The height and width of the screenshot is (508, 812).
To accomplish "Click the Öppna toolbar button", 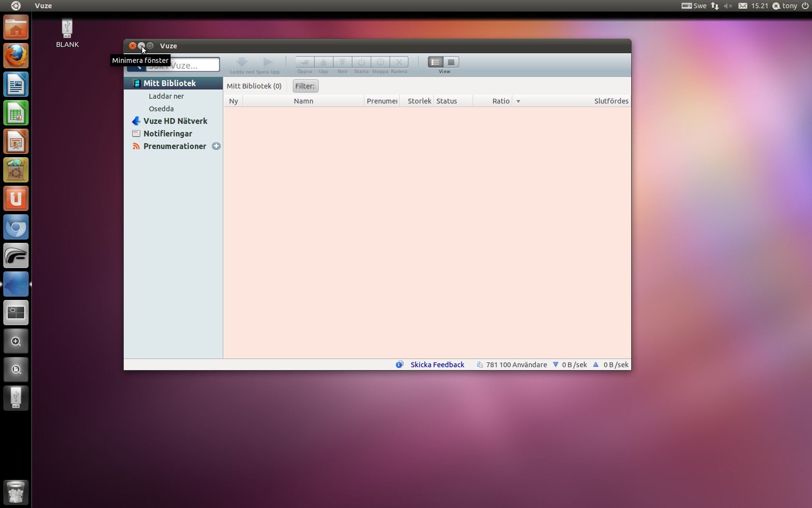I will point(304,62).
